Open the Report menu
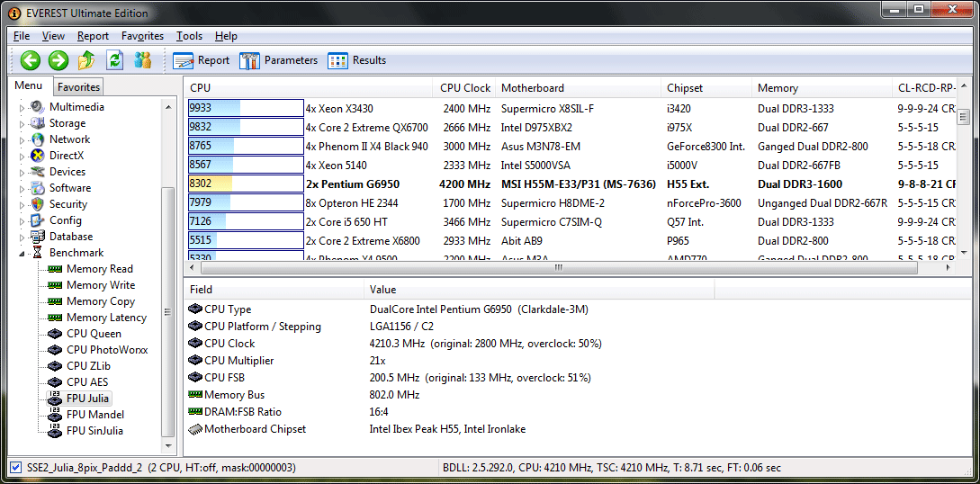The image size is (980, 484). click(x=93, y=36)
